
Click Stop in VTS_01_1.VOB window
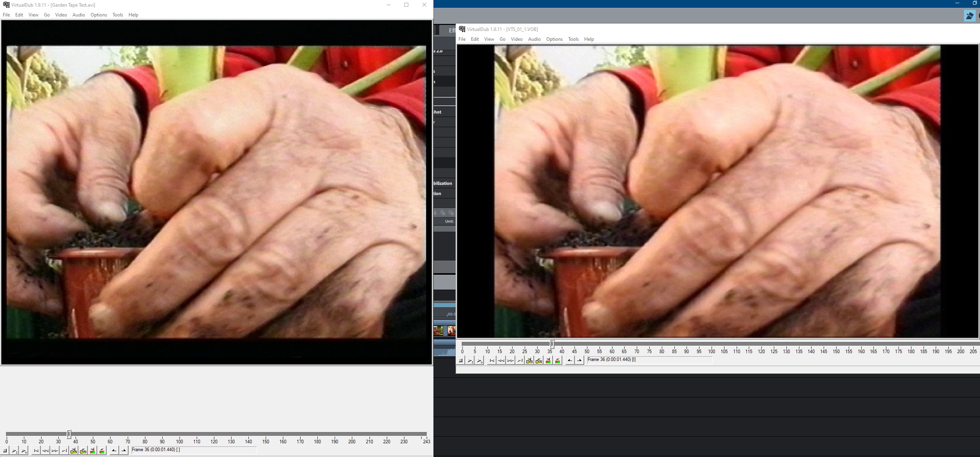[x=461, y=361]
